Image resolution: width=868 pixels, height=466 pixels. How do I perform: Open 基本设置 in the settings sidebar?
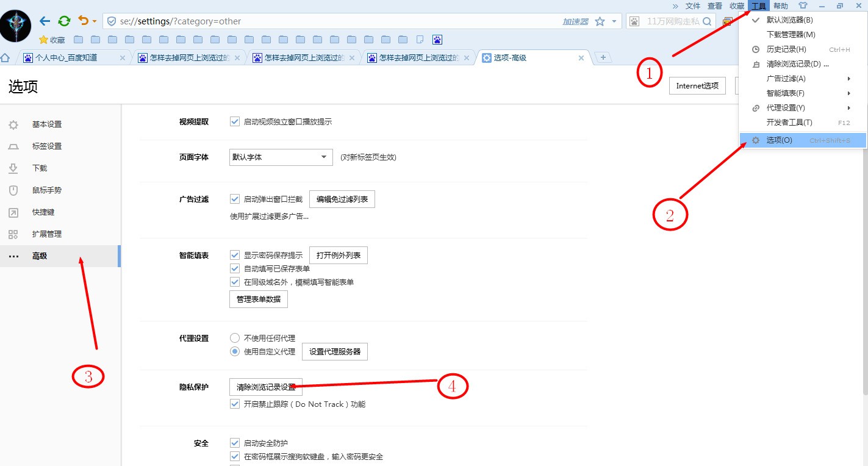(46, 124)
